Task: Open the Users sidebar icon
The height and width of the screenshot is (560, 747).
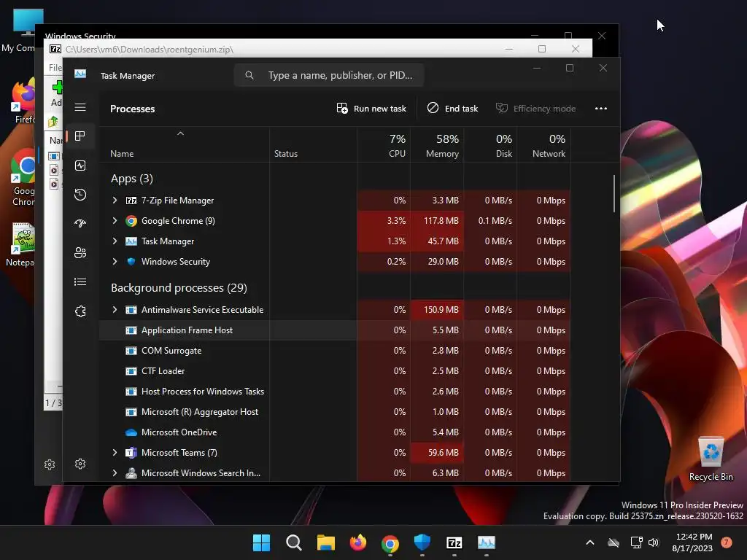Action: (x=80, y=252)
